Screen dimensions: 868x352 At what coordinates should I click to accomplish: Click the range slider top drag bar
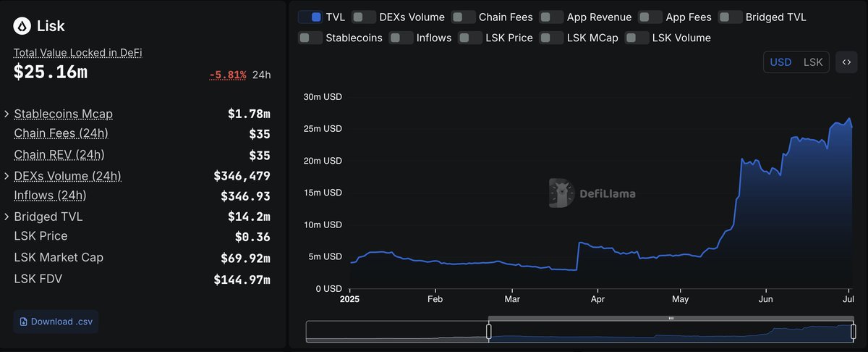(671, 318)
